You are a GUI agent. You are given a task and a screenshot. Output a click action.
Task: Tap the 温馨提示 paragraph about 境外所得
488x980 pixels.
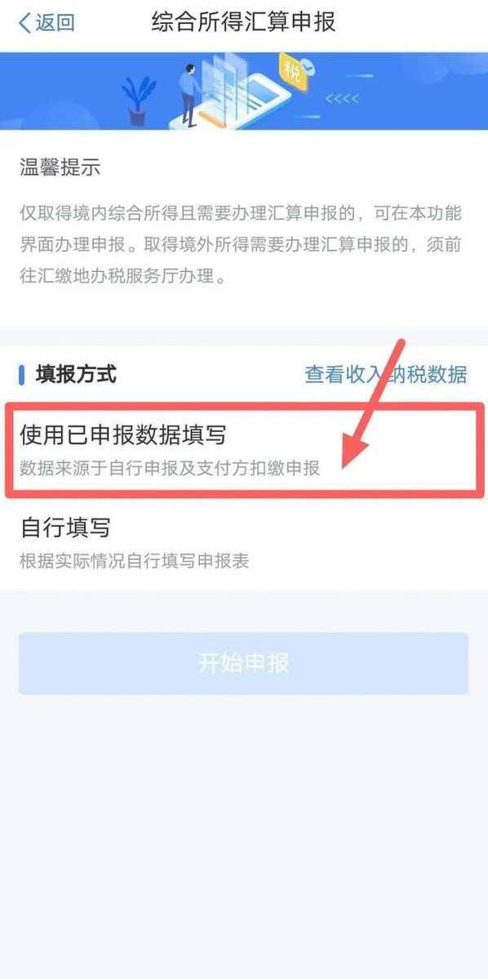pyautogui.click(x=242, y=245)
